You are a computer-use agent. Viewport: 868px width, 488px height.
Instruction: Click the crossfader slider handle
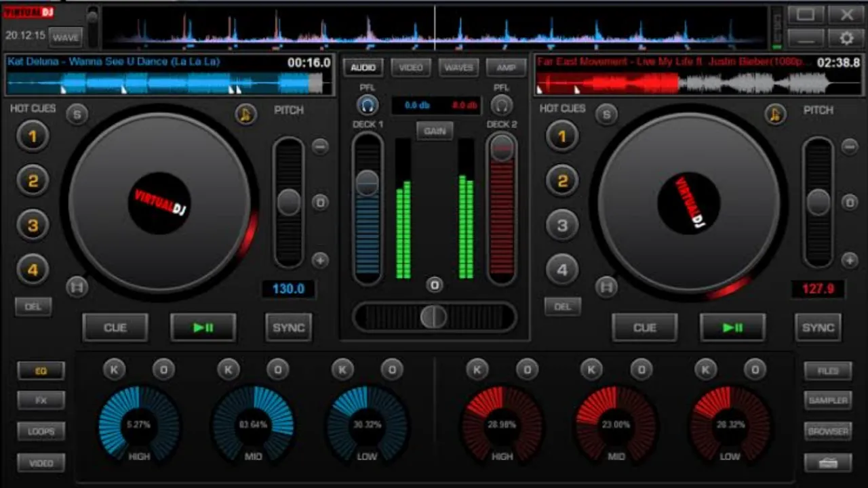click(434, 317)
